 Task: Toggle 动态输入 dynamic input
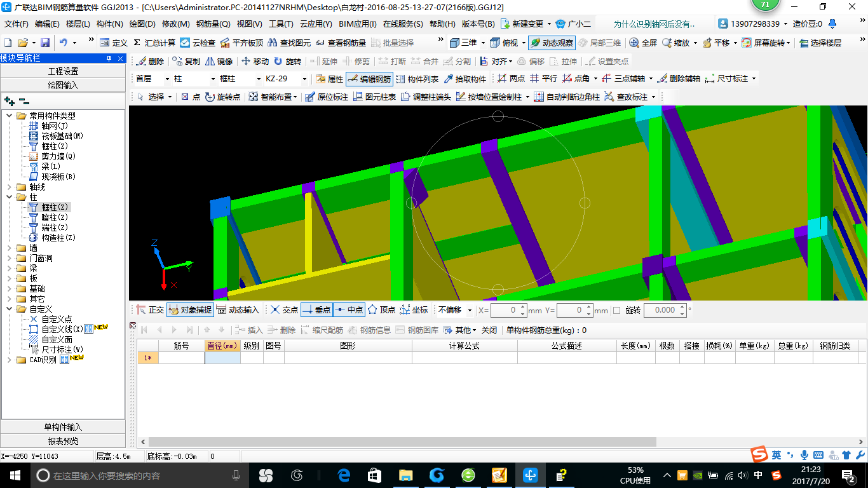pos(238,309)
